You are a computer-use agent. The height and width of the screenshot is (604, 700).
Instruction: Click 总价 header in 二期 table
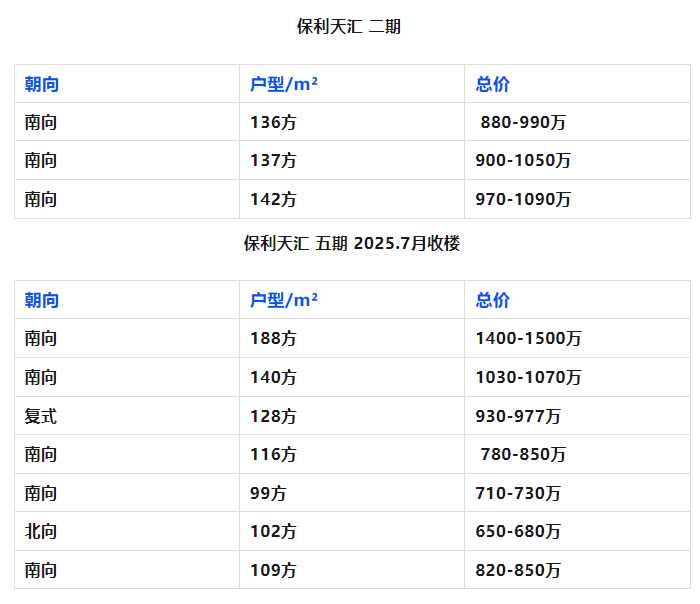(x=492, y=84)
